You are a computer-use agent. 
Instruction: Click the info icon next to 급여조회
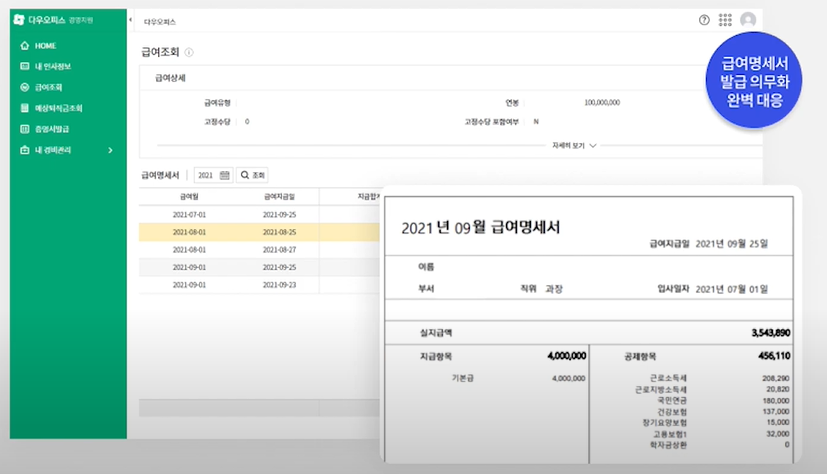[x=189, y=52]
